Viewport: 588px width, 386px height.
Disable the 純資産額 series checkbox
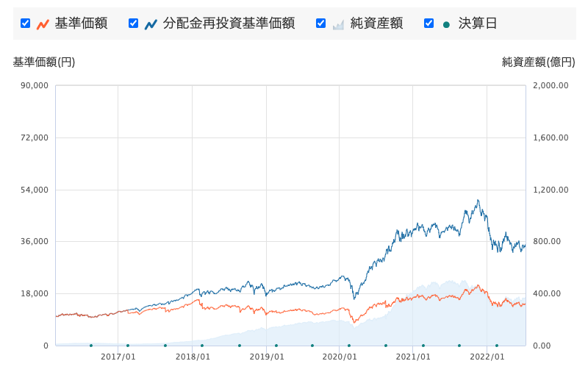click(x=321, y=24)
